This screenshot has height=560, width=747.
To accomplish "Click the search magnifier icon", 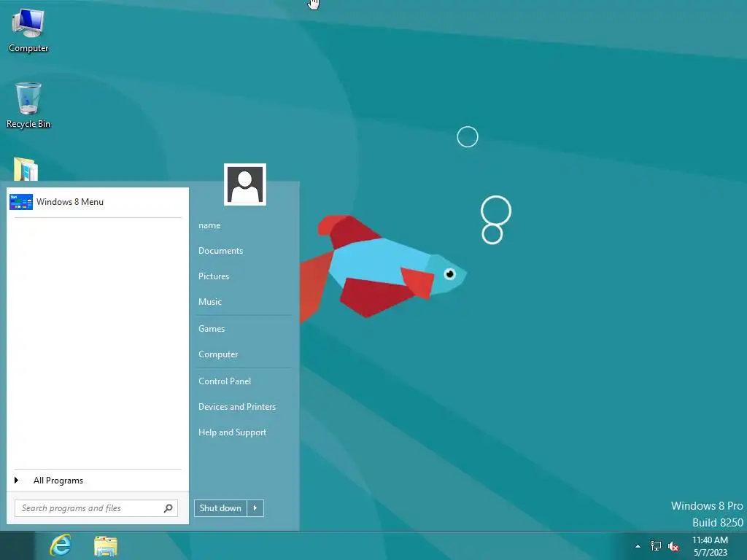I will click(169, 508).
